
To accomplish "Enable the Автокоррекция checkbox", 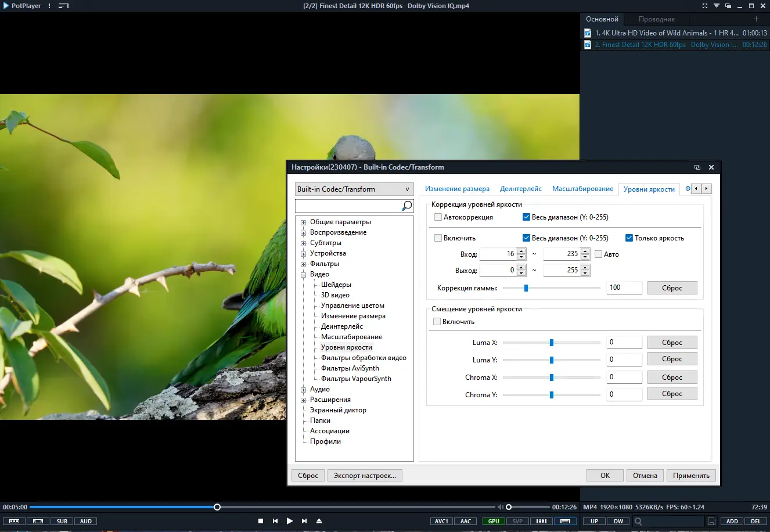I will pyautogui.click(x=438, y=217).
